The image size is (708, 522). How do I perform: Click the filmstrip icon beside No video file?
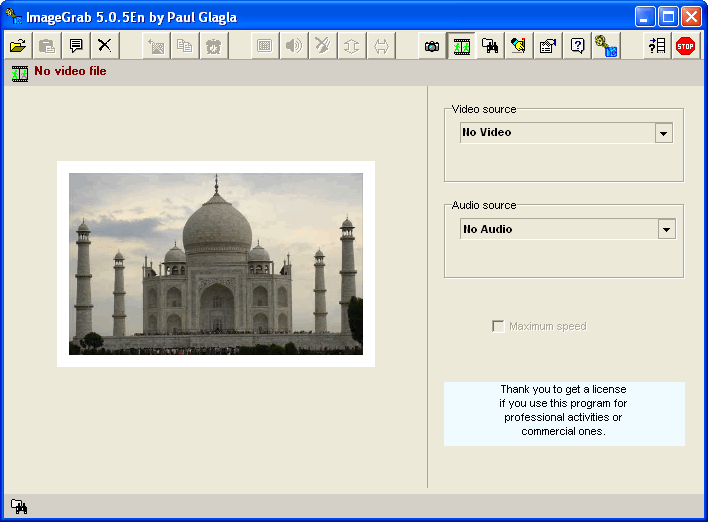(19, 73)
